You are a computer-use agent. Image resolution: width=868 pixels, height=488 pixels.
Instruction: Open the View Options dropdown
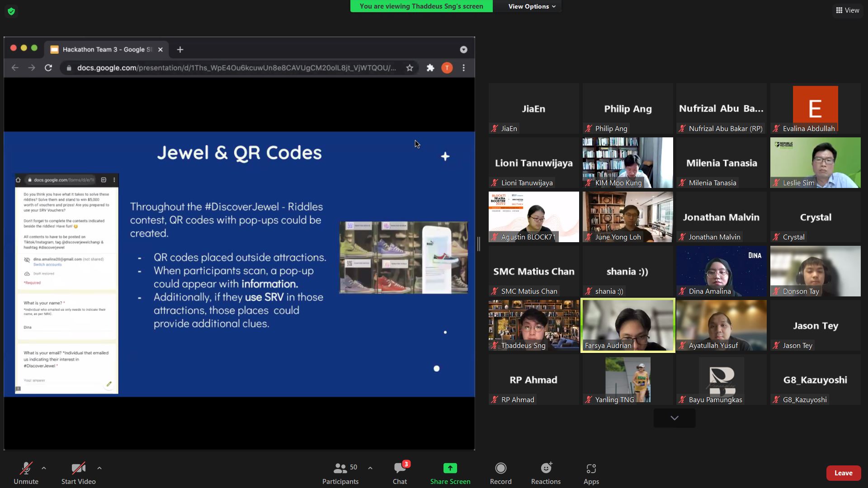coord(531,6)
